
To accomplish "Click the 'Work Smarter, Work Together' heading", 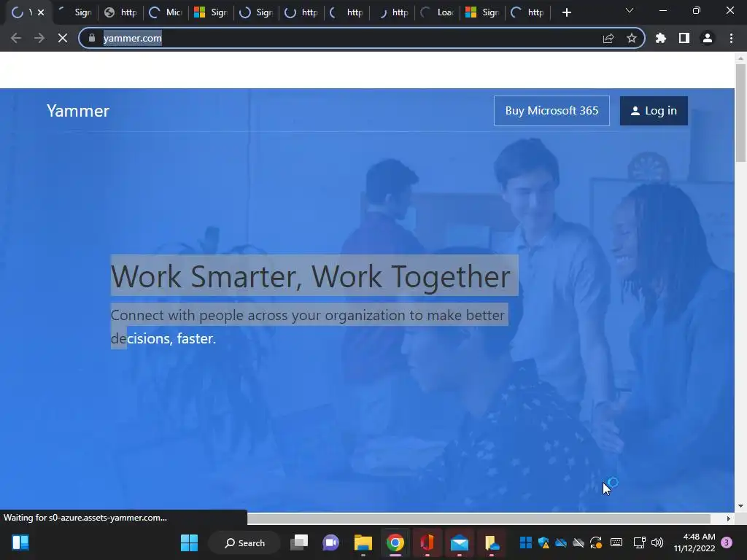I will tap(311, 276).
